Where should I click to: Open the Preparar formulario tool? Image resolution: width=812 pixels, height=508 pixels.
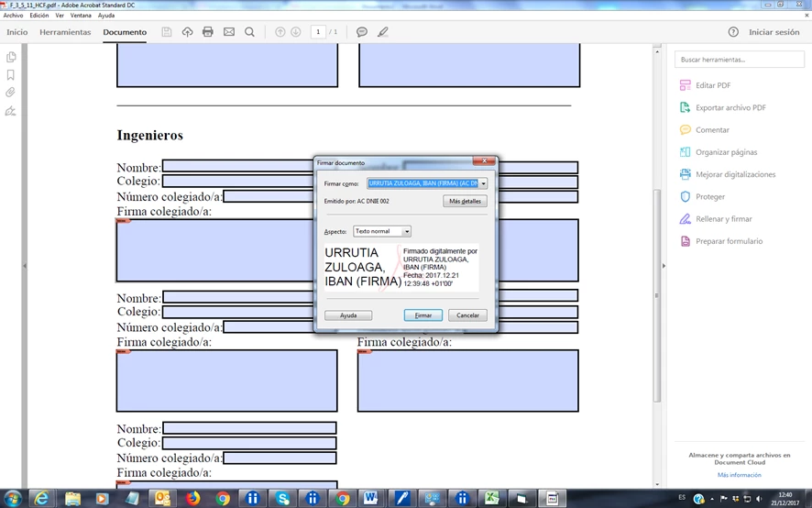tap(721, 241)
